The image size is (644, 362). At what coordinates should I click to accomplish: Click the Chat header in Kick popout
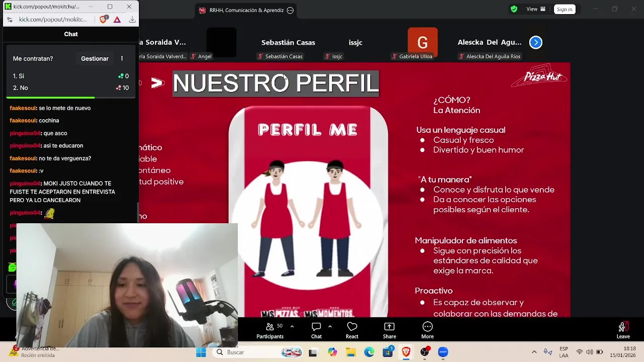pyautogui.click(x=70, y=34)
